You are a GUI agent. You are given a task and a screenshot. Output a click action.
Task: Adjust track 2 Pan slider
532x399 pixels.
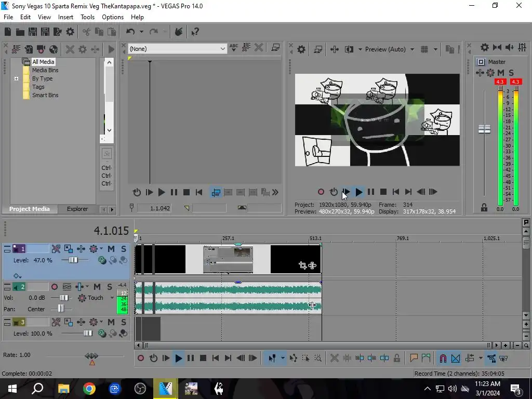point(61,309)
